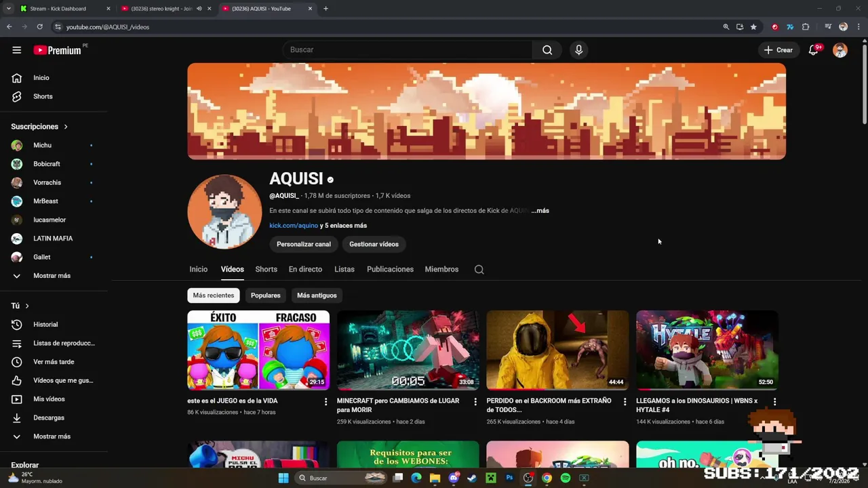Open the YouTube hamburger guide menu

point(17,50)
